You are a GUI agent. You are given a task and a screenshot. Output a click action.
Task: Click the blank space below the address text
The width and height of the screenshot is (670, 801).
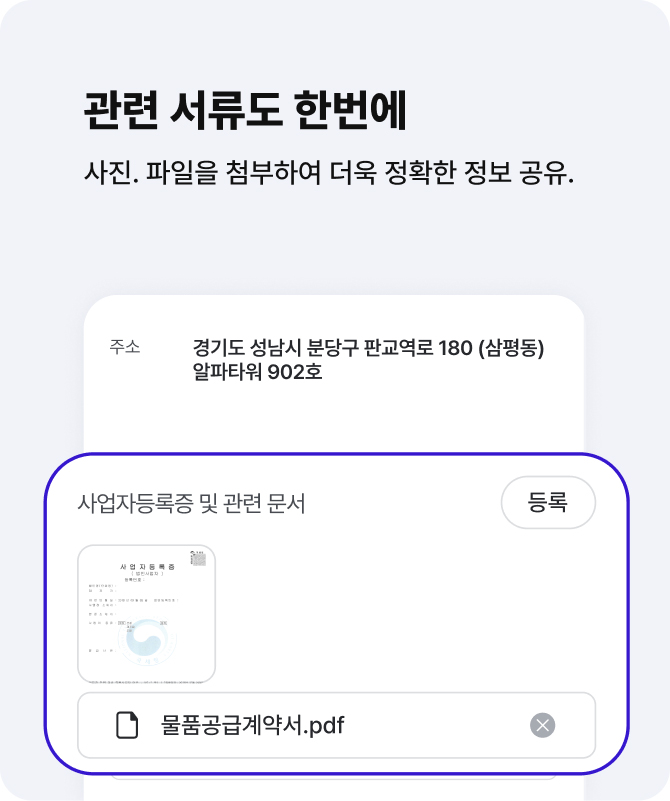[334, 416]
